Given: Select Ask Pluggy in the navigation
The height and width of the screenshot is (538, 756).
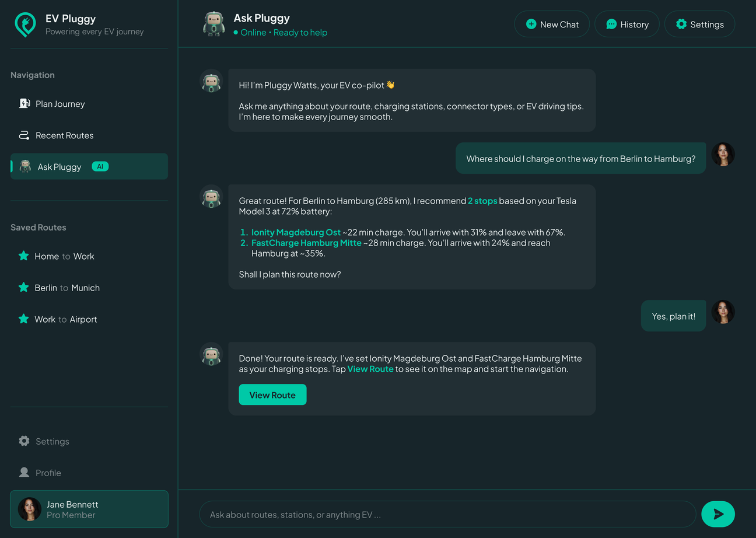Looking at the screenshot, I should 89,166.
